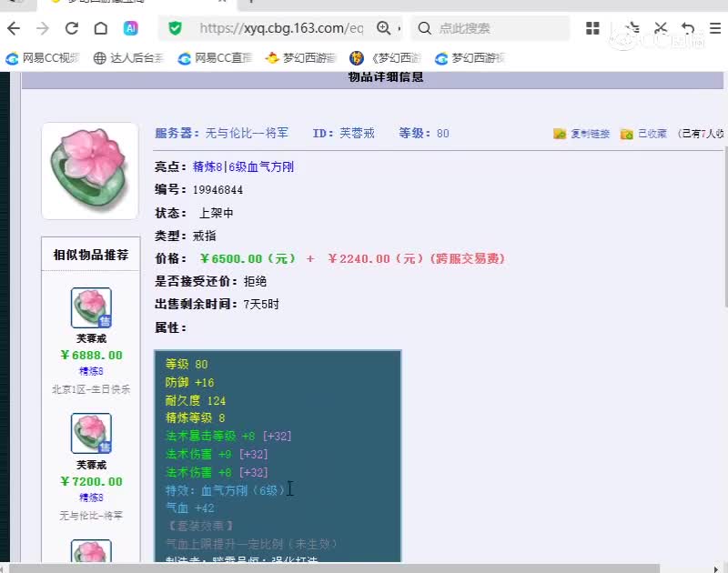Click the ¥6888.00 price
Image resolution: width=728 pixels, height=573 pixels.
tap(91, 356)
